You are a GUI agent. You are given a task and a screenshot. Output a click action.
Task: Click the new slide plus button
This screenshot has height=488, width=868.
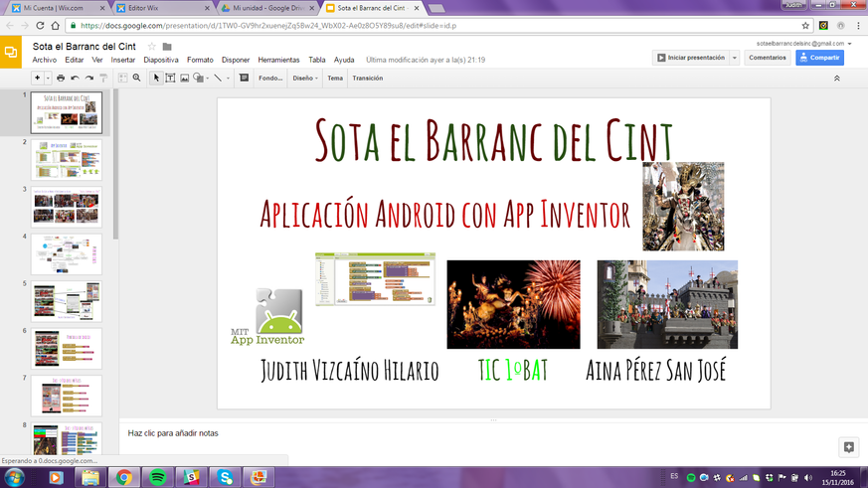click(37, 78)
